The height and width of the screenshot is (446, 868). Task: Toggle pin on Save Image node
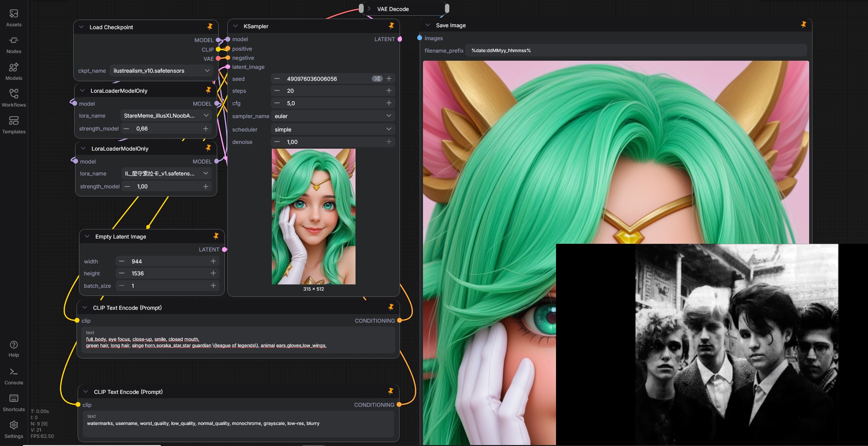coord(803,25)
